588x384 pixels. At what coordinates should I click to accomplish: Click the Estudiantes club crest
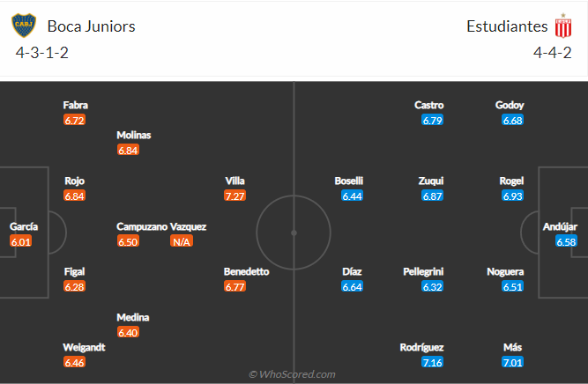point(562,26)
